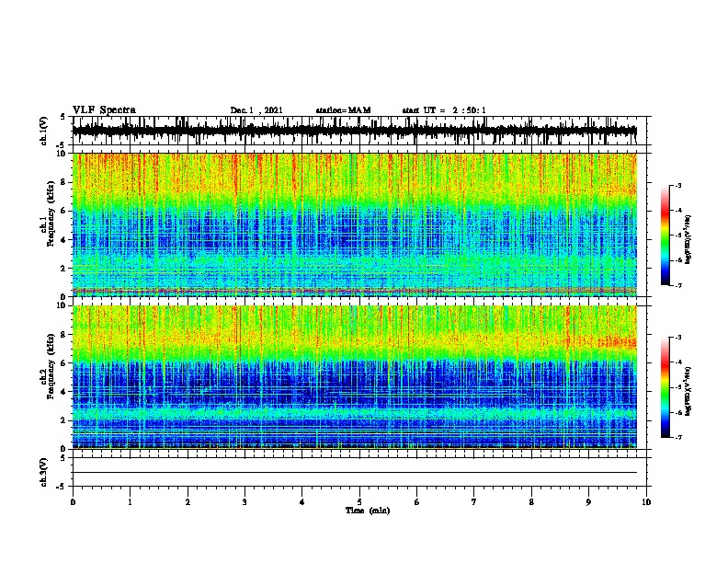
Task: Click the log(PSD) label beside ch.1 colorbar
Action: (688, 239)
